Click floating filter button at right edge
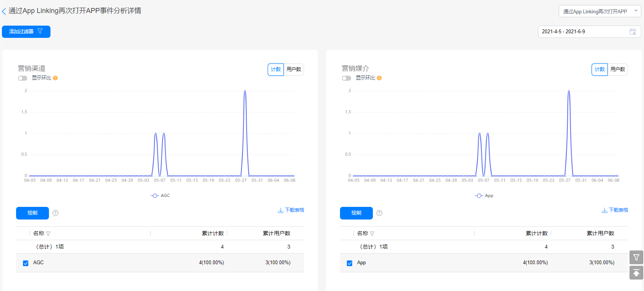 (636, 257)
